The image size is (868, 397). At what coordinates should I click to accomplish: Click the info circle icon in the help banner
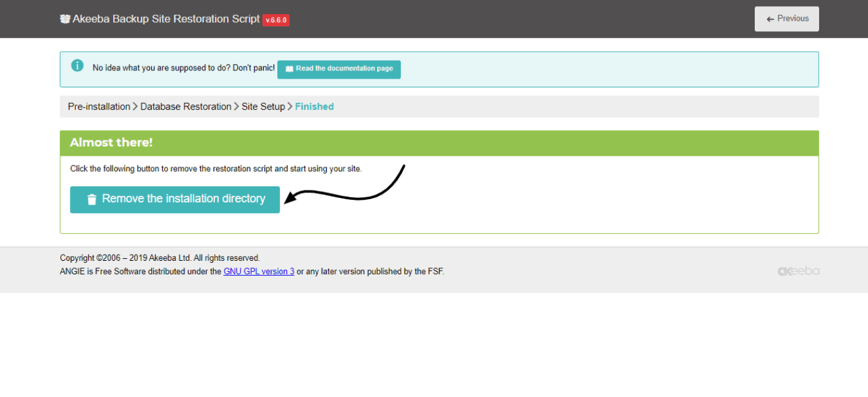point(78,66)
